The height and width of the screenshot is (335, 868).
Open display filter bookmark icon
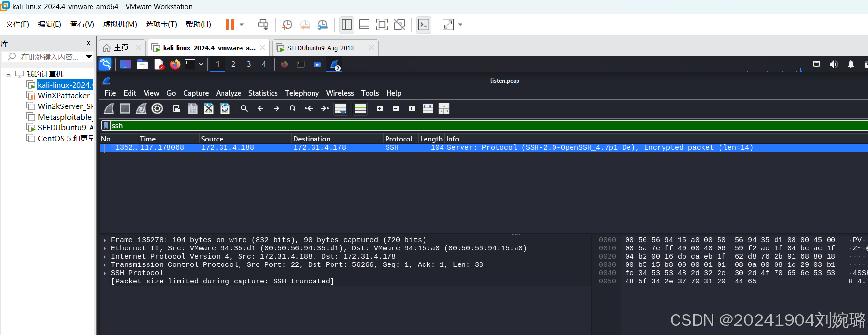click(x=106, y=125)
